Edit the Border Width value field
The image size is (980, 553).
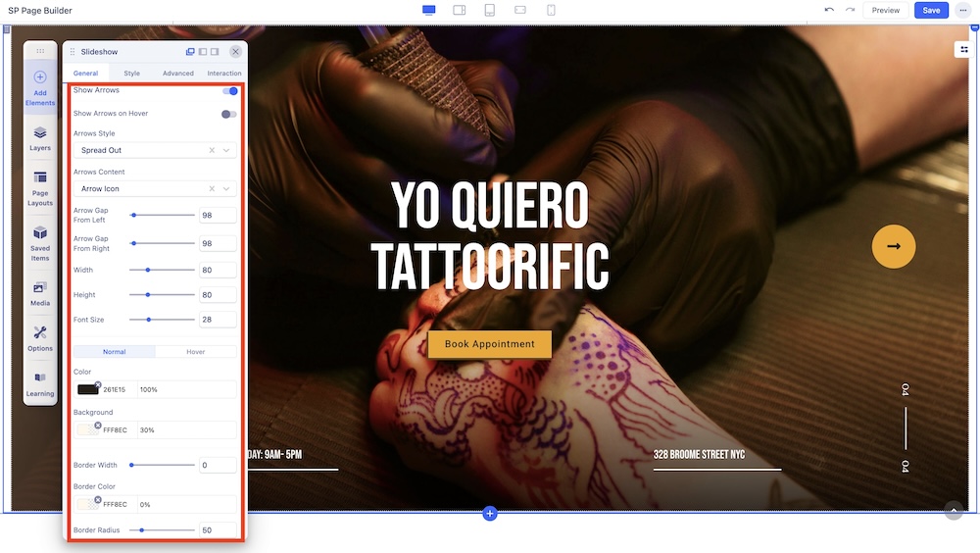(x=218, y=465)
